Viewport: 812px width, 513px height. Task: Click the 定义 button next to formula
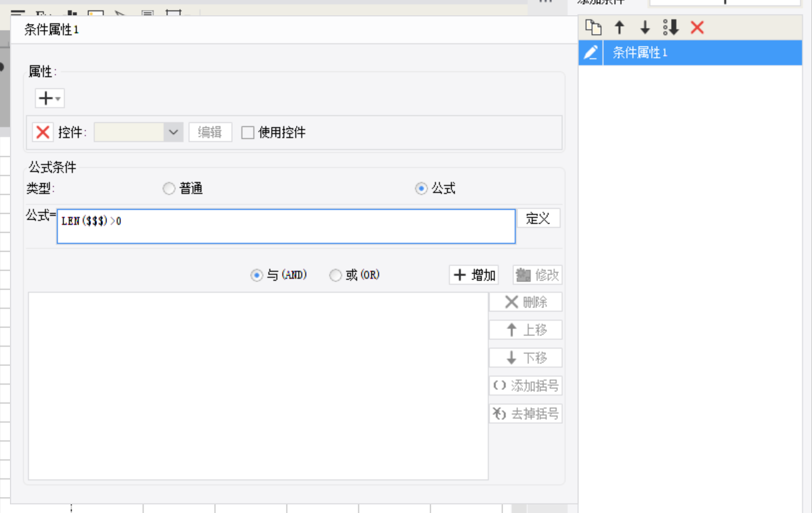coord(538,218)
